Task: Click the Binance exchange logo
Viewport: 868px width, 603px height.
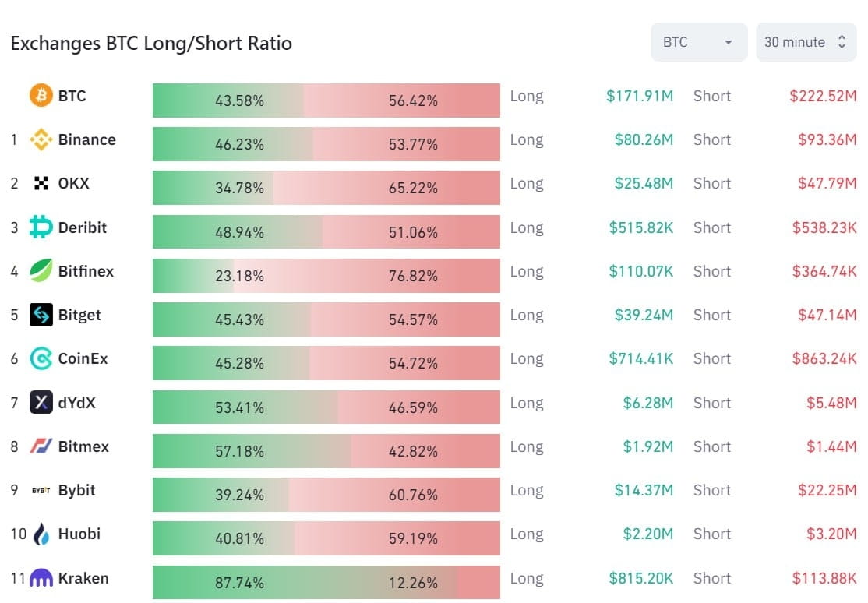Action: 41,140
